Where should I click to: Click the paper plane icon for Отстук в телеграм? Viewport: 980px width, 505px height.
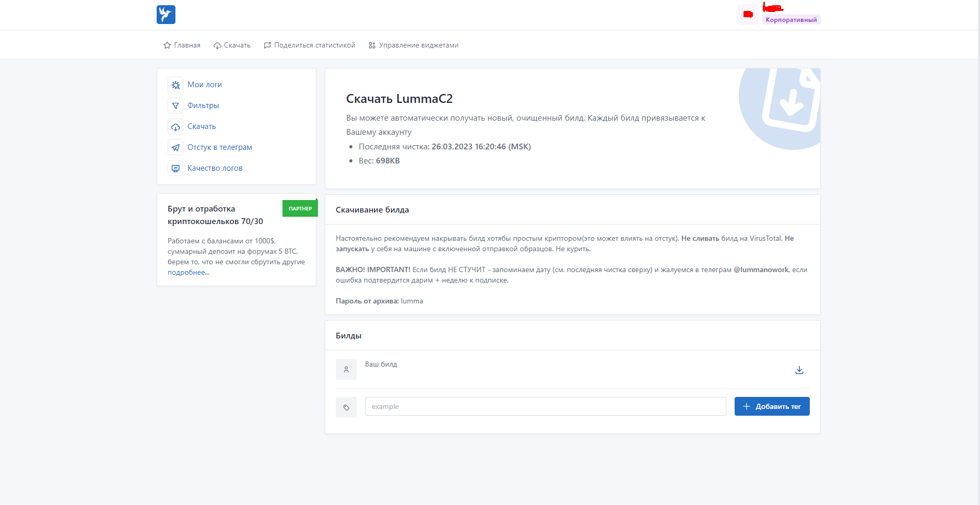[x=175, y=147]
